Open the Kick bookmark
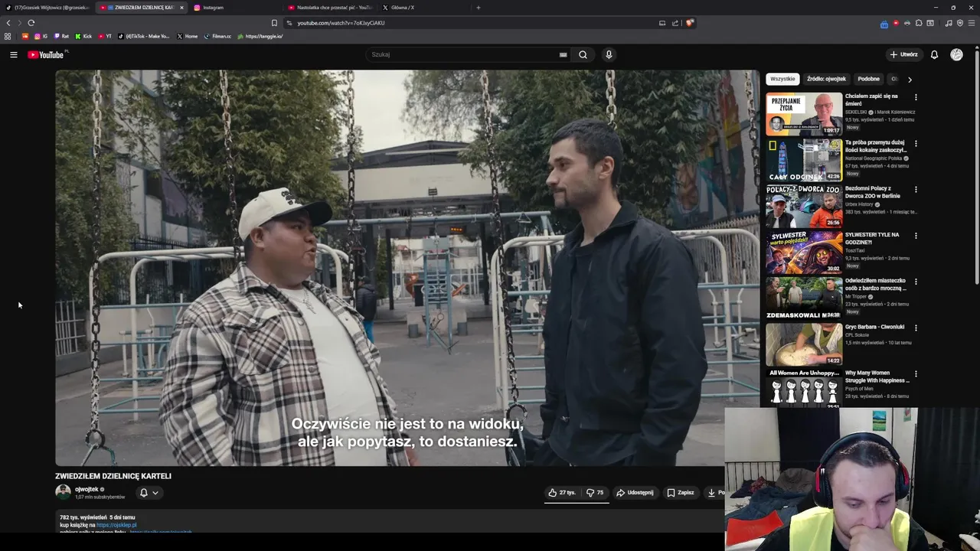This screenshot has height=551, width=980. 83,36
